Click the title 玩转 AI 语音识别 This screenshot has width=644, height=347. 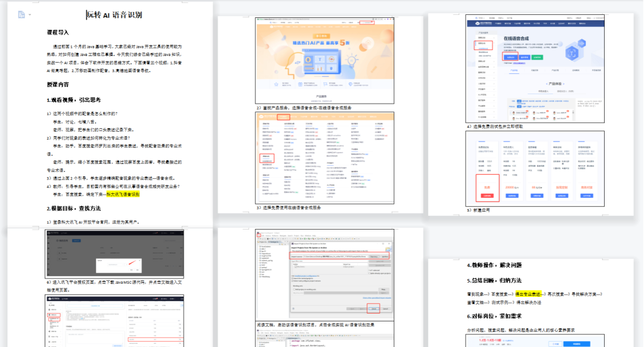tap(114, 16)
